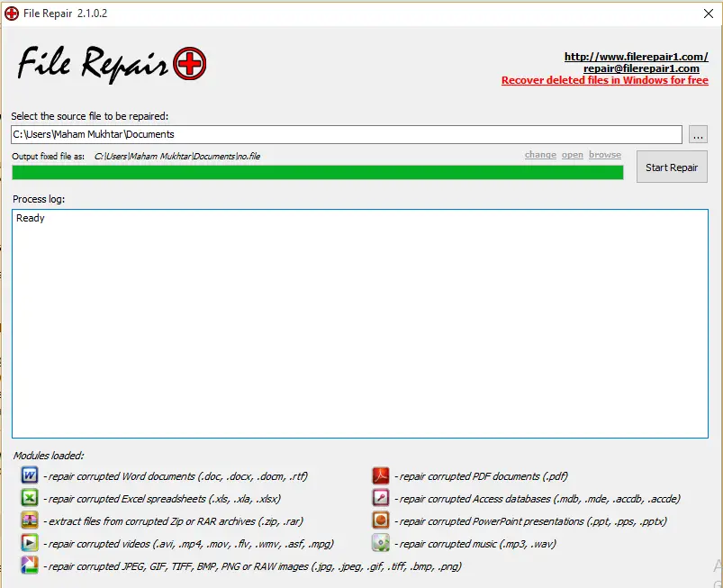Click the 'Process log:' label
This screenshot has width=723, height=588.
39,199
